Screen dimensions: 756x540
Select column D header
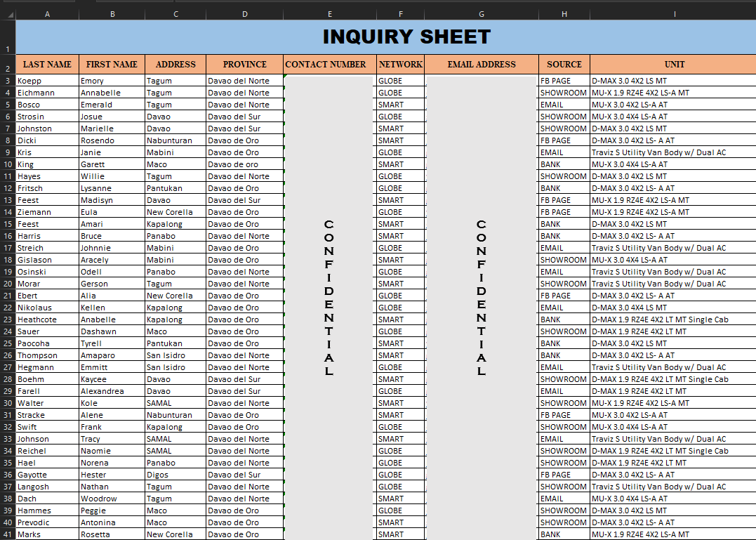pos(244,15)
